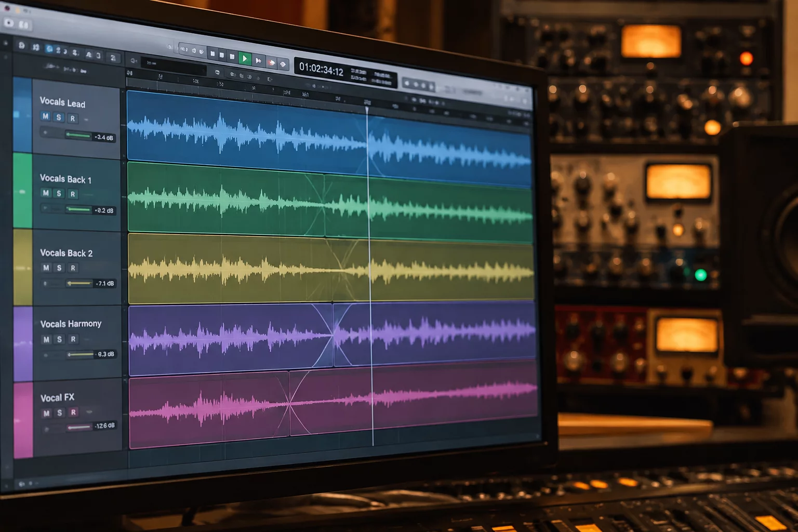This screenshot has width=798, height=532.
Task: Solo the Vocals Back 1 track
Action: pos(59,193)
